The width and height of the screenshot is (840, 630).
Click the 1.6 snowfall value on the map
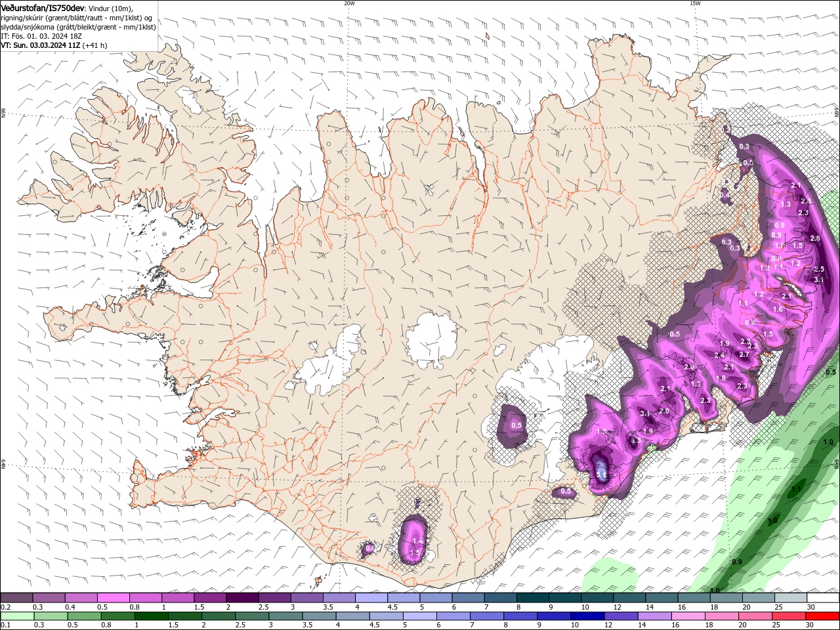(778, 309)
